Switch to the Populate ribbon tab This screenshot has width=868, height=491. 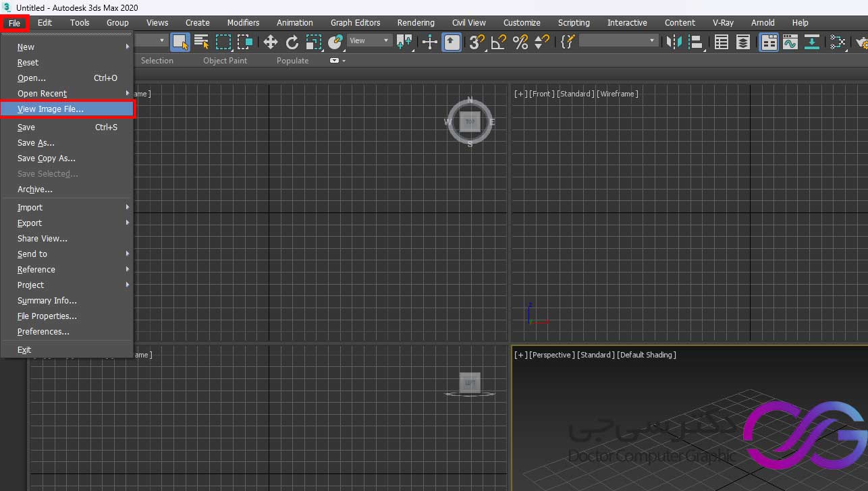[x=292, y=61]
